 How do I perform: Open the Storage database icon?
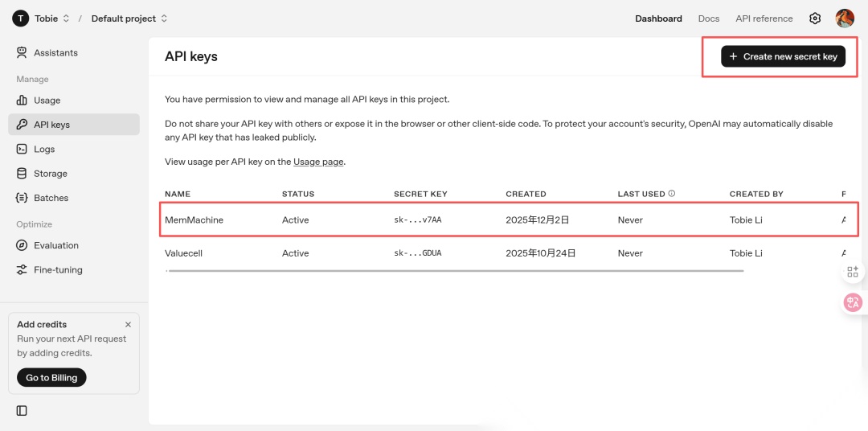[22, 174]
